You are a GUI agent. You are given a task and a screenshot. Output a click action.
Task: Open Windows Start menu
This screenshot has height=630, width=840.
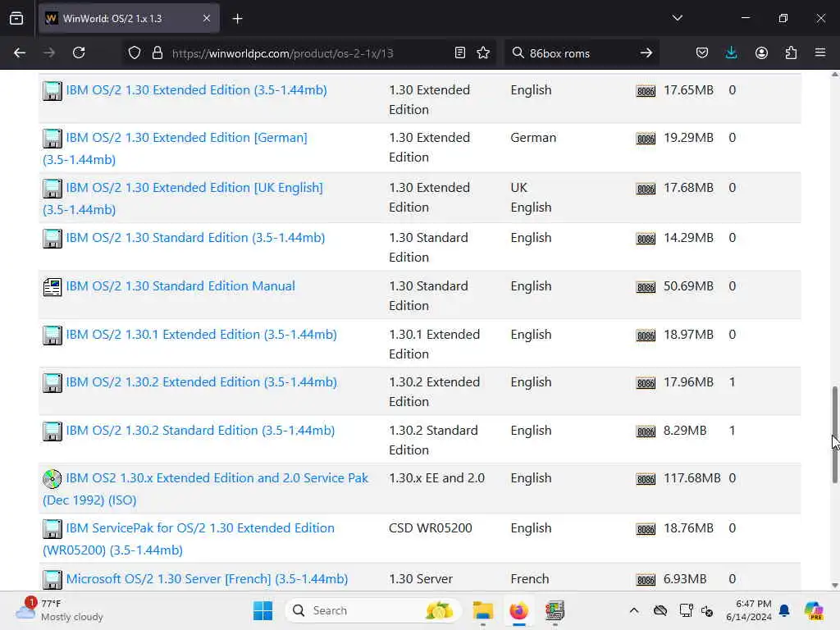point(262,610)
